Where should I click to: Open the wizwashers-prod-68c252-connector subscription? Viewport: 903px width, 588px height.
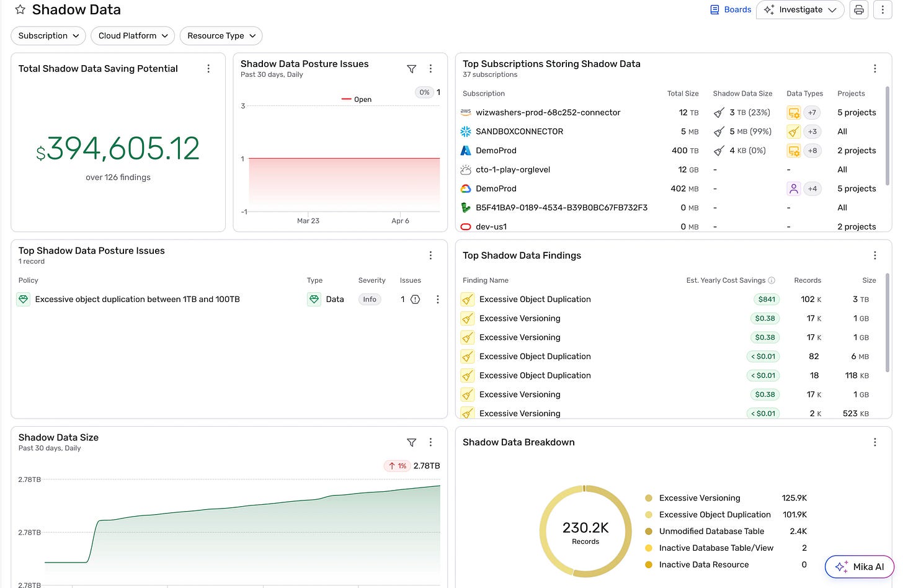pyautogui.click(x=548, y=113)
